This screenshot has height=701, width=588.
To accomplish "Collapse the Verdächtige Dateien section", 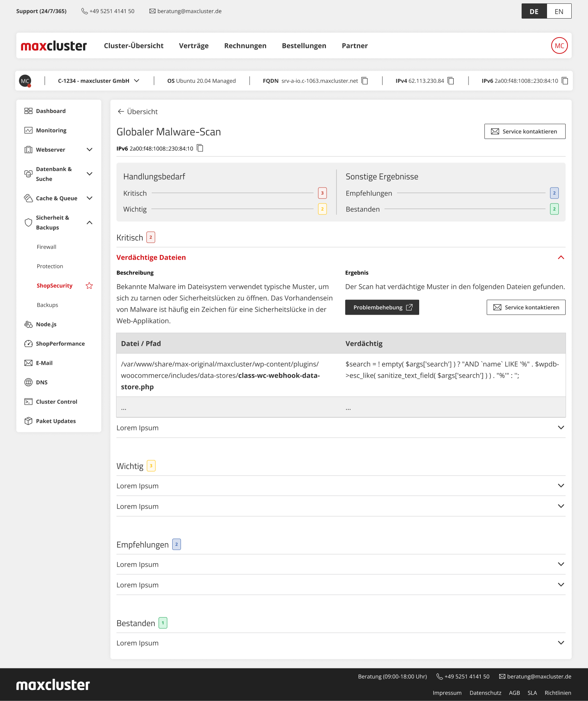I will [x=561, y=257].
